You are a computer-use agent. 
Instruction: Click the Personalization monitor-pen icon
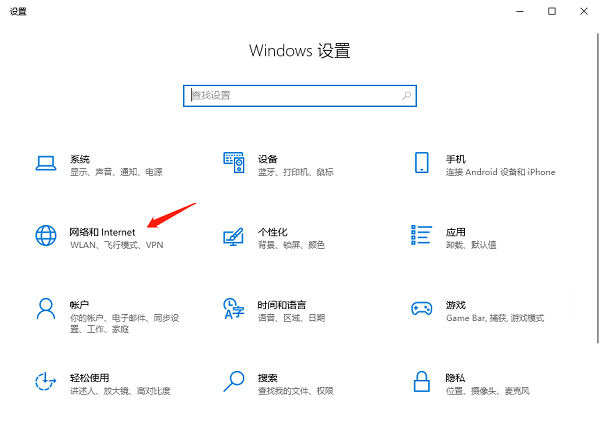click(x=233, y=236)
